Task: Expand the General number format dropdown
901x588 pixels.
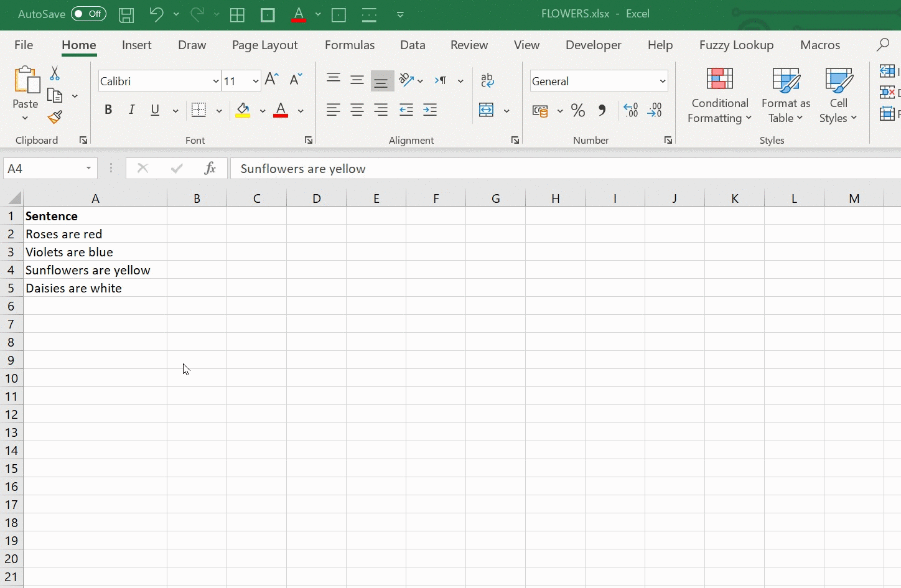Action: pos(662,81)
